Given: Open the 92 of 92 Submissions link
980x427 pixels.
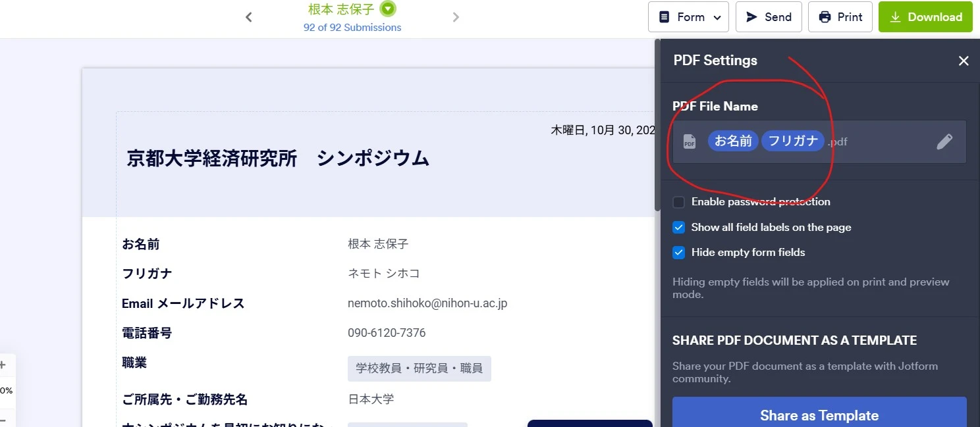Looking at the screenshot, I should click(x=352, y=28).
